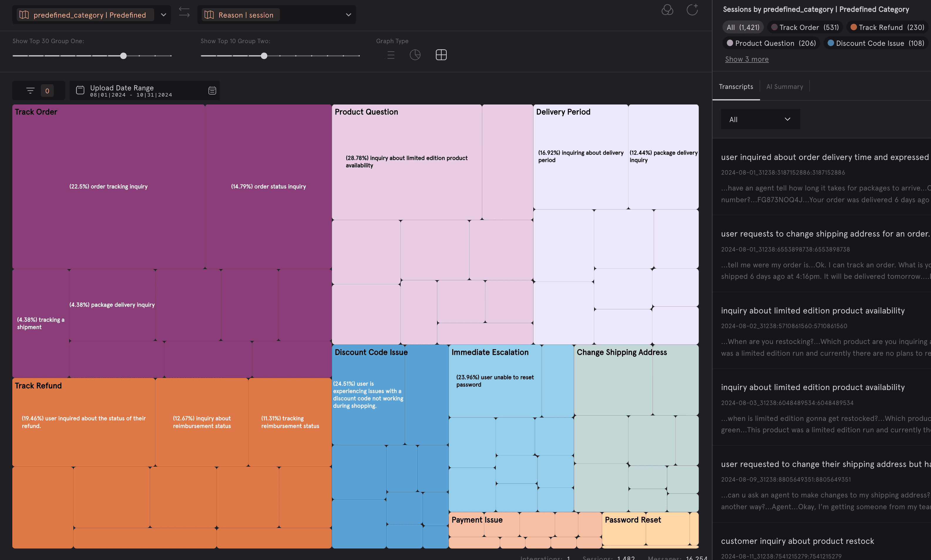This screenshot has height=560, width=931.
Task: Expand the predefined_category group dropdown
Action: point(164,15)
